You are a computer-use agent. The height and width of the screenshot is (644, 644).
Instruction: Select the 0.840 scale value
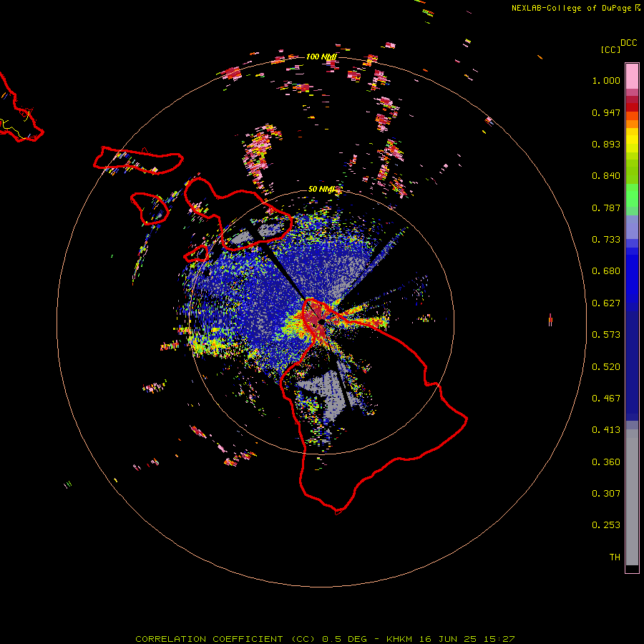tap(606, 176)
